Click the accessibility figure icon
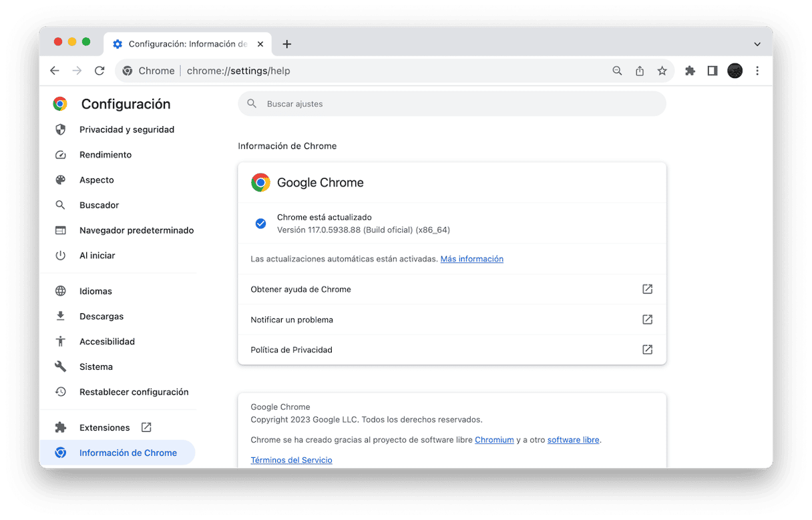This screenshot has height=520, width=812. [61, 342]
